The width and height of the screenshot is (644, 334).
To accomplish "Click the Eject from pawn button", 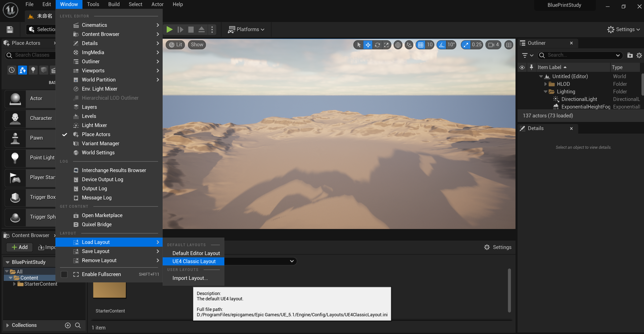I will click(x=202, y=30).
